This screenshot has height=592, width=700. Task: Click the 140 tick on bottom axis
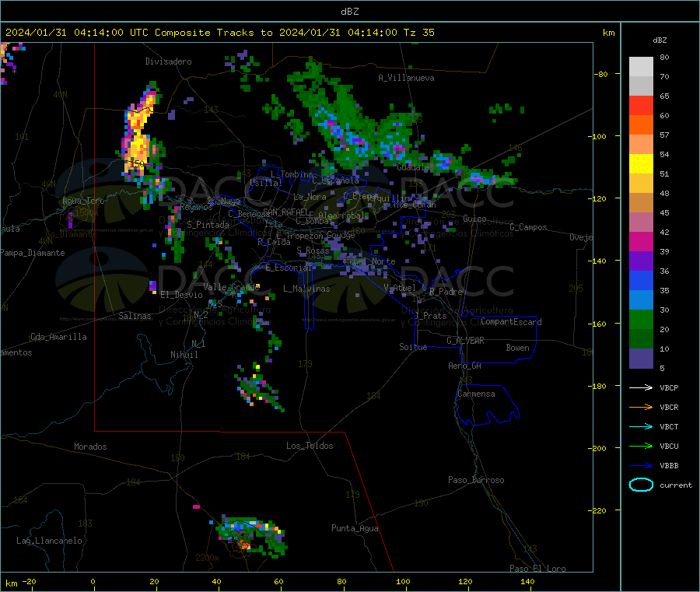527,581
